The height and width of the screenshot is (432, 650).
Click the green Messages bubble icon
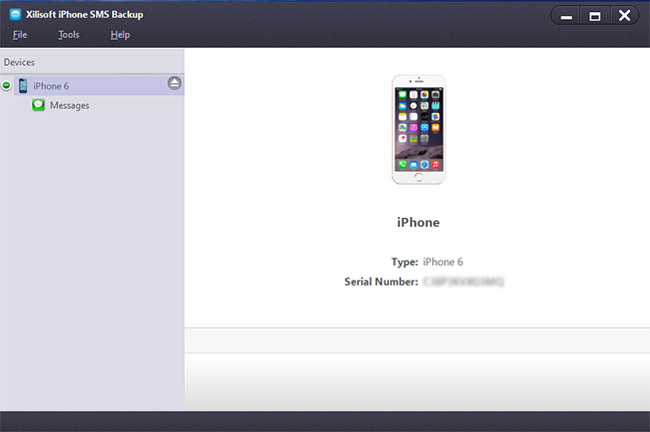coord(38,105)
